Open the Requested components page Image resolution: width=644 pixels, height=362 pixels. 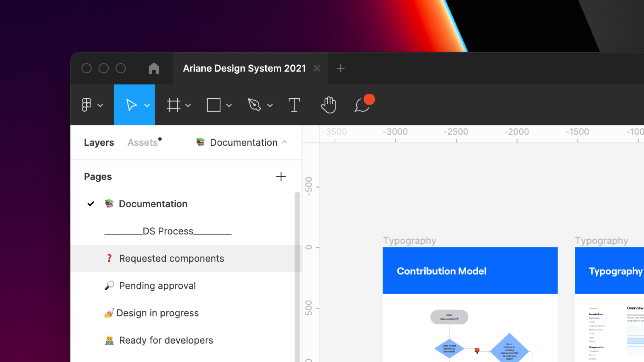point(183,258)
